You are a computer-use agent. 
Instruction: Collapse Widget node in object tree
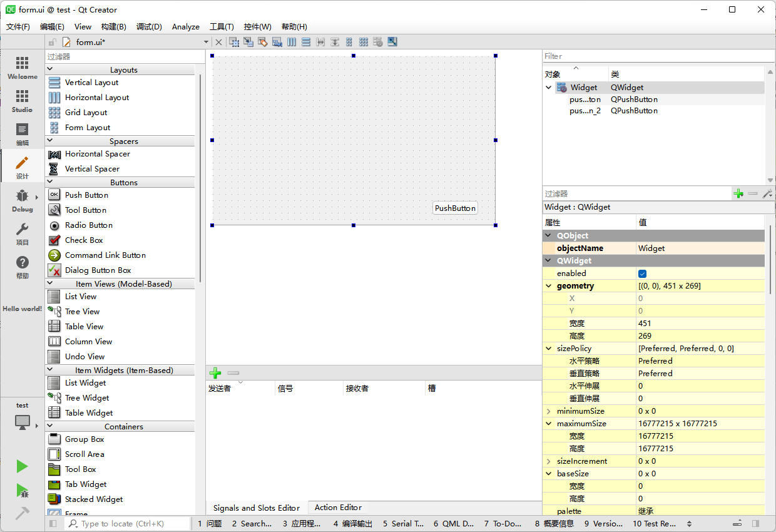point(549,88)
